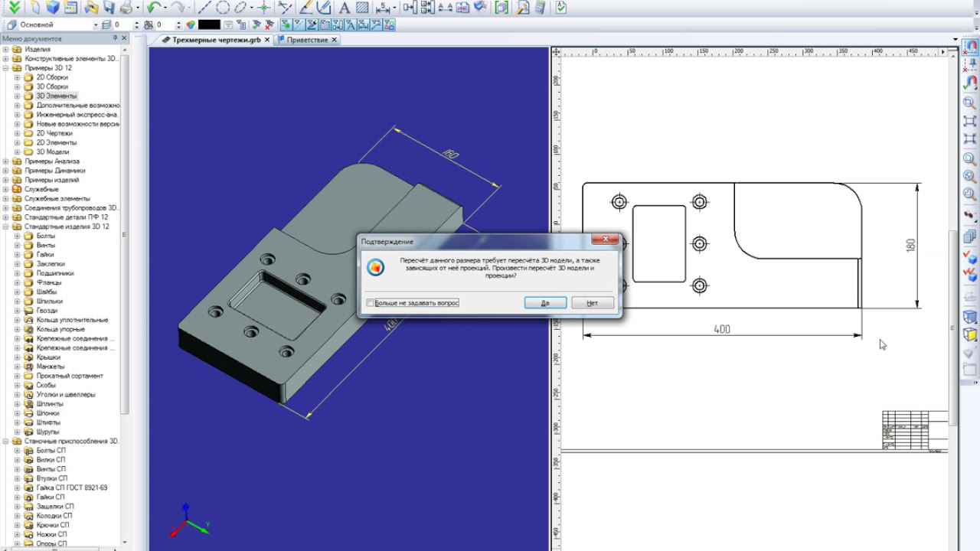Expand the Примеры Анализа tree node
The height and width of the screenshot is (551, 980).
click(x=5, y=161)
